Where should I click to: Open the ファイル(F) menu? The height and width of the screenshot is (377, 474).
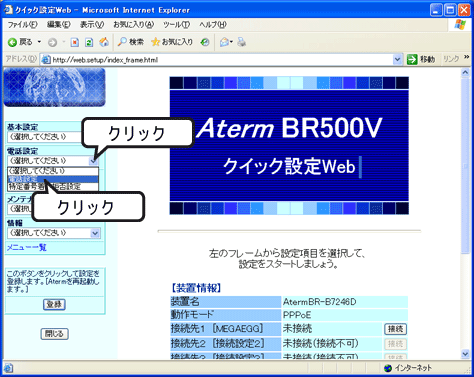(23, 25)
